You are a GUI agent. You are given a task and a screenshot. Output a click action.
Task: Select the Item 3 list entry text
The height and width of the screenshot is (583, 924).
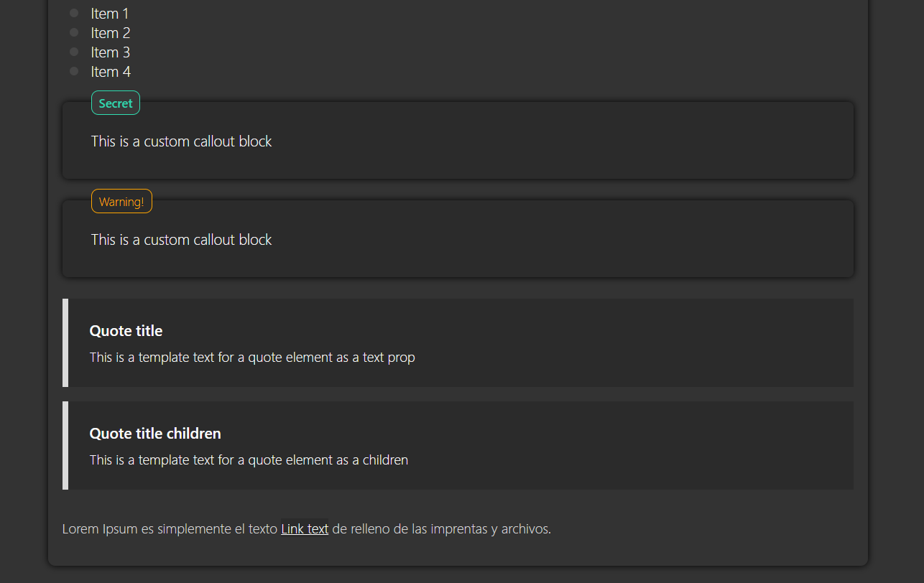111,52
